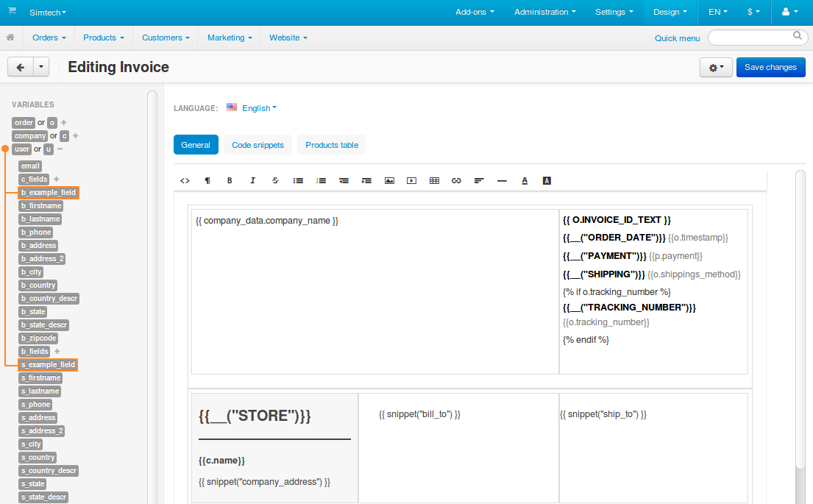
Task: Open the Design menu
Action: tap(670, 12)
